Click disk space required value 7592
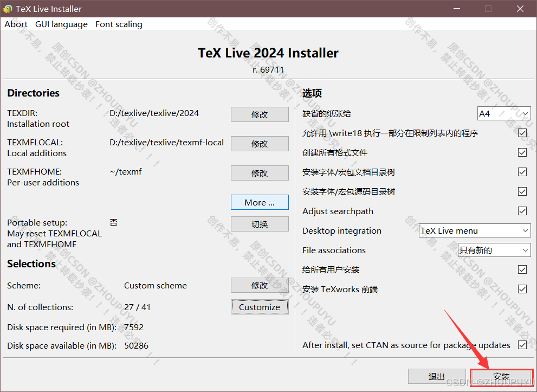 [x=134, y=327]
